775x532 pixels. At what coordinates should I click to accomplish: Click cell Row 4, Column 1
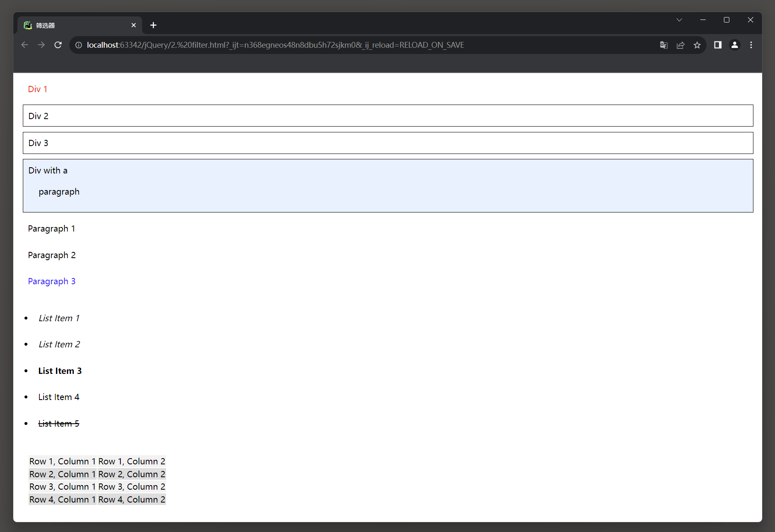(63, 500)
